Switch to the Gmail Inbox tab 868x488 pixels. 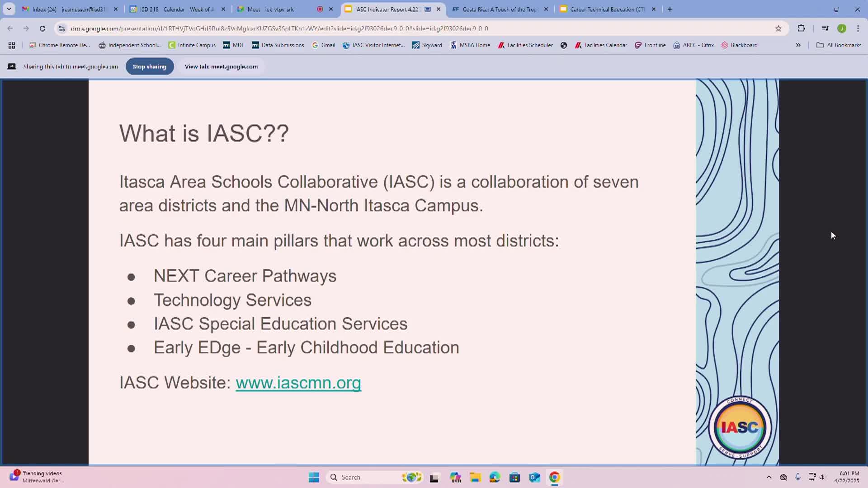tap(70, 9)
